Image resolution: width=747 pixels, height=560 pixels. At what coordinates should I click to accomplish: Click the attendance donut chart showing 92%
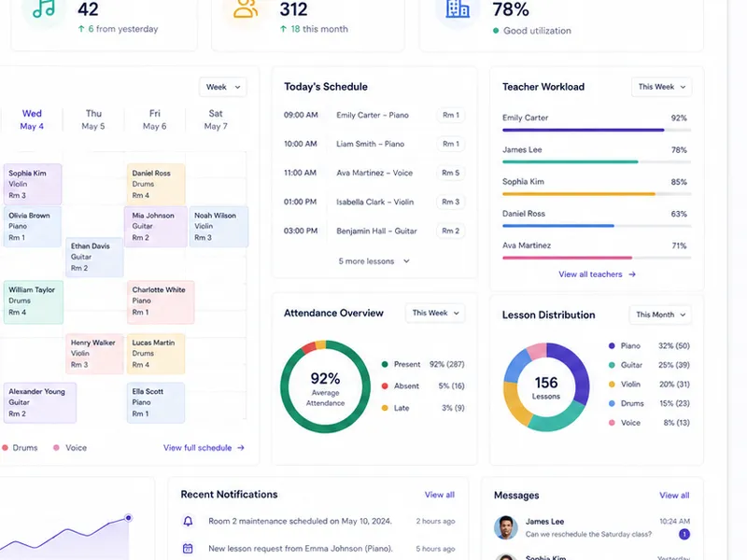(x=325, y=386)
